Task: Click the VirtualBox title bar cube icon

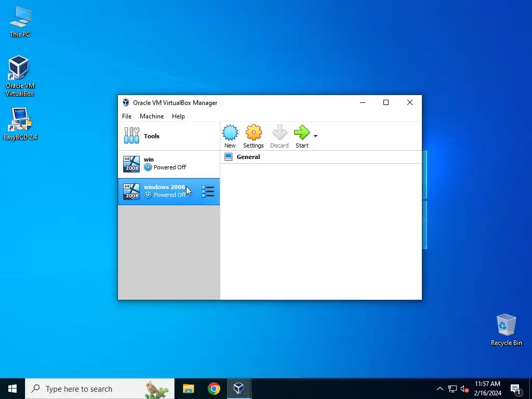Action: [126, 102]
